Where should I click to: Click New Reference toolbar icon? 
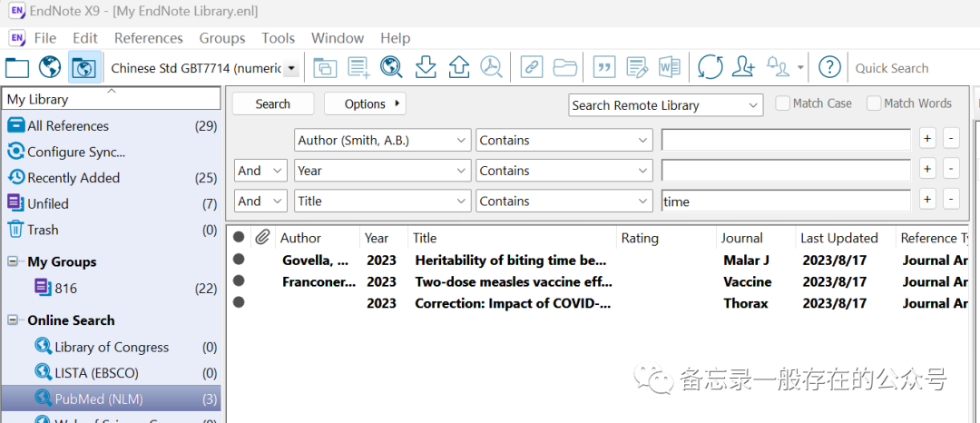point(358,67)
